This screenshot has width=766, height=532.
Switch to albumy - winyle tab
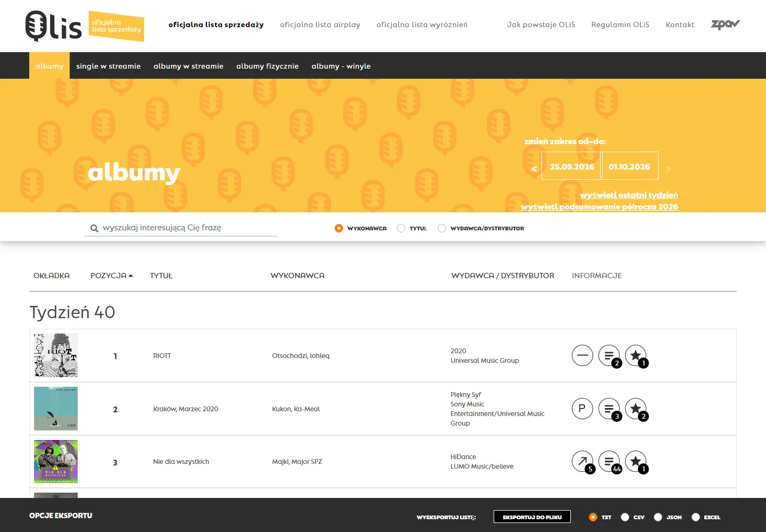341,66
